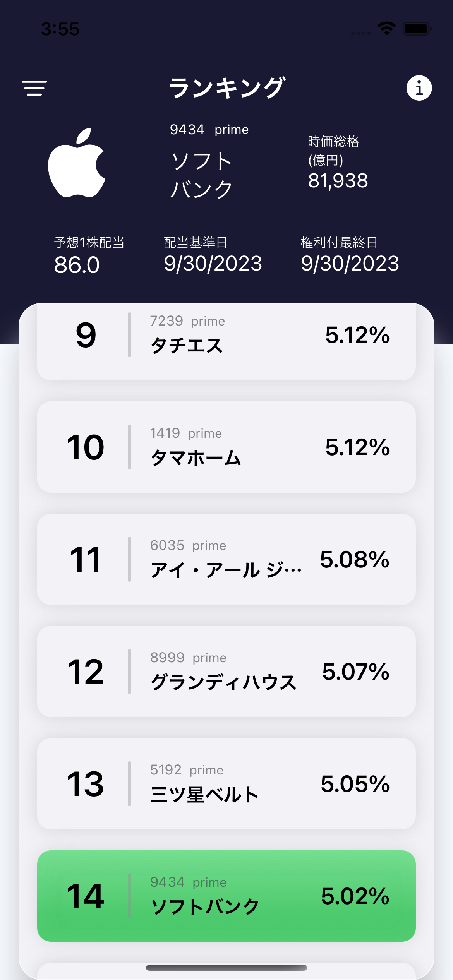Open the hamburger filter menu icon
Viewport: 453px width, 980px height.
[x=34, y=88]
